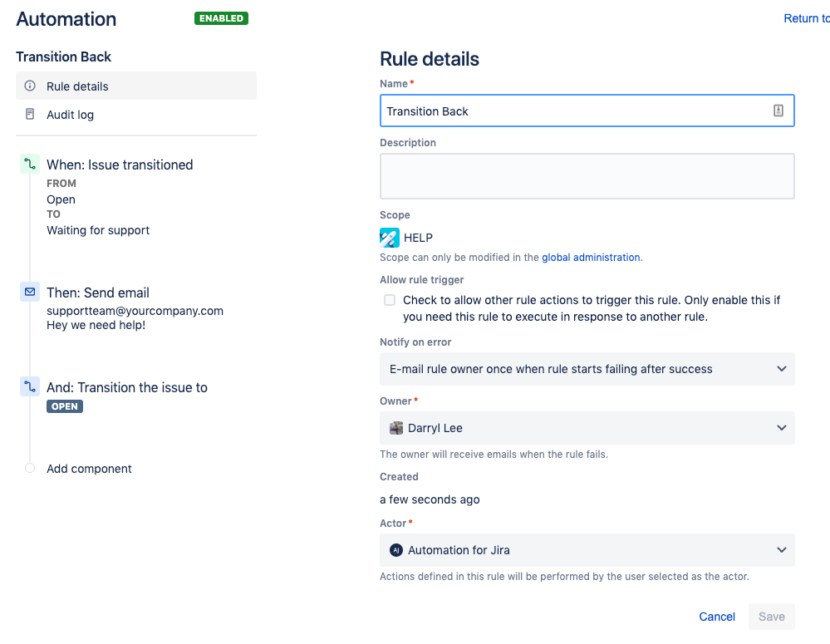Click the Cancel link
The width and height of the screenshot is (830, 644).
point(717,617)
